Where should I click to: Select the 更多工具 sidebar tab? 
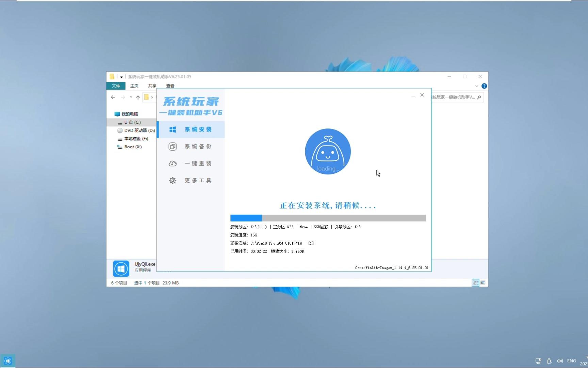[191, 181]
